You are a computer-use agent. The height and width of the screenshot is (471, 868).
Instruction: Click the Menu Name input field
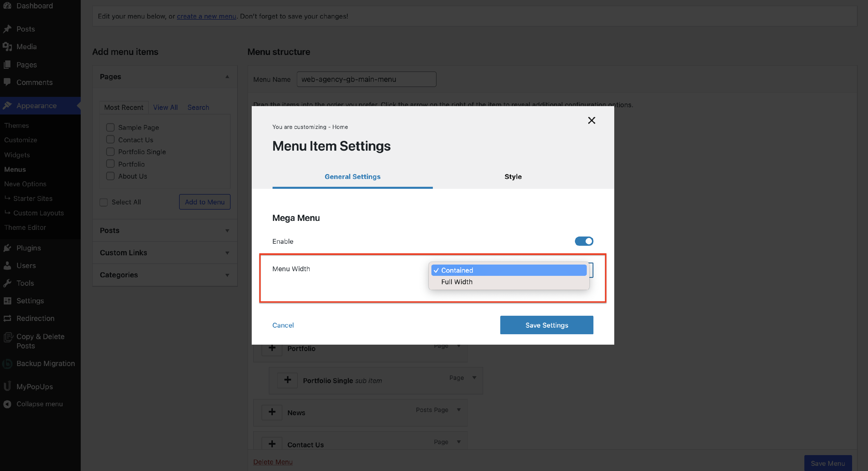point(366,79)
